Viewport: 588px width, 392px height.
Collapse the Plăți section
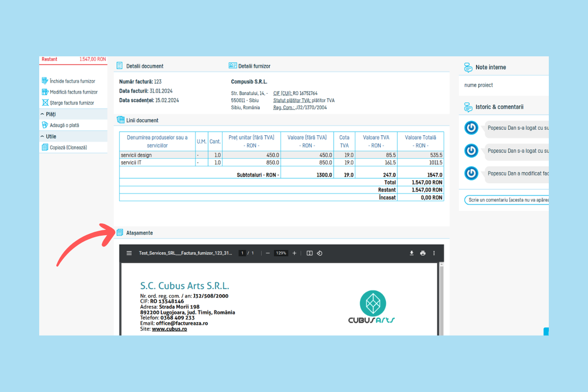42,114
